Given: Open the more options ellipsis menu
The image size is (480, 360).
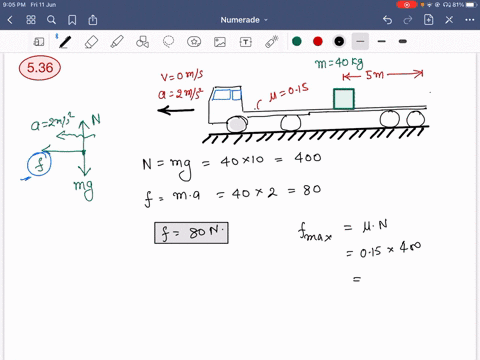Looking at the screenshot, I should click(x=470, y=20).
